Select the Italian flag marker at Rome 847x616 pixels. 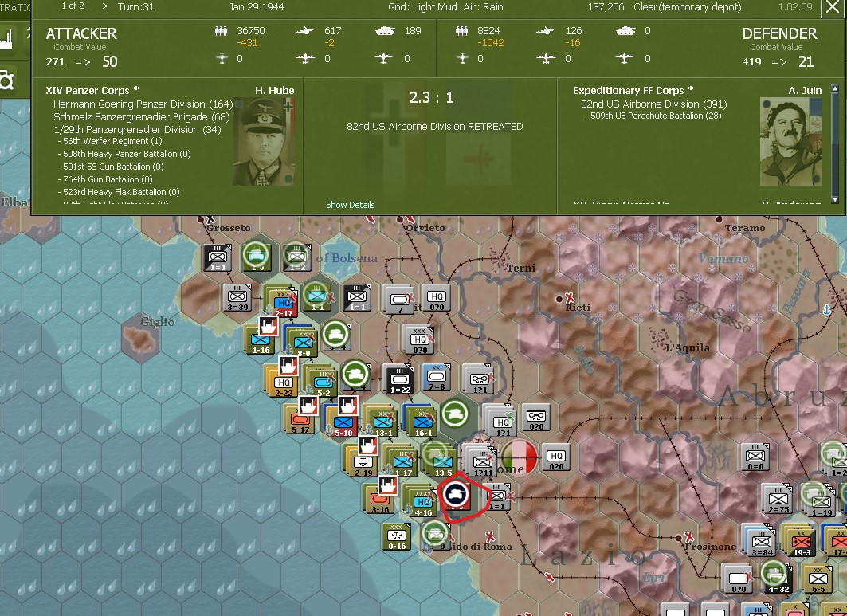519,457
